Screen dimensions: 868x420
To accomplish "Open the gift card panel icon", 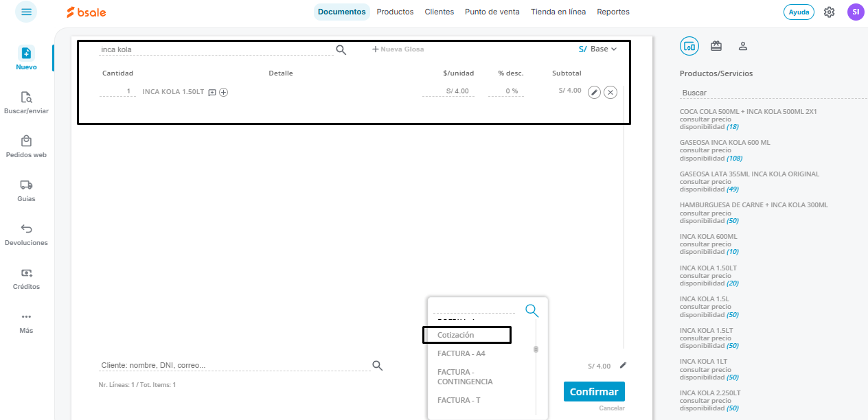I will 716,46.
